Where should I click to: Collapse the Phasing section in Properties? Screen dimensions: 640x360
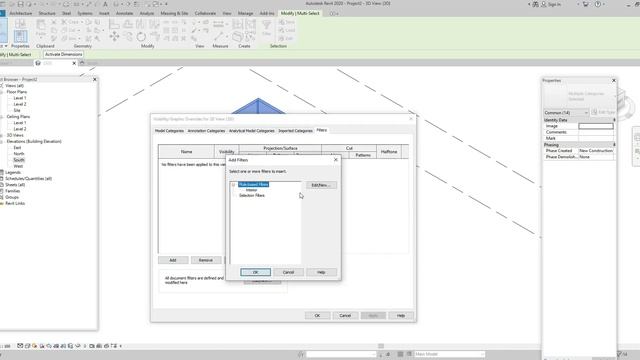tap(614, 145)
